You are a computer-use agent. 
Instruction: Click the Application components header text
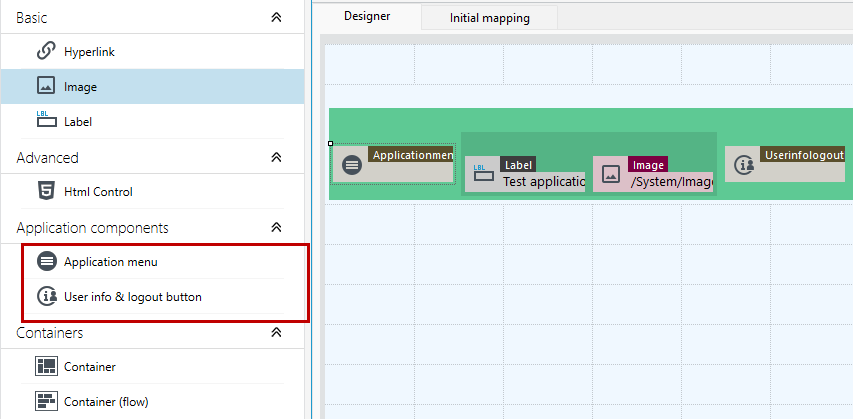[92, 227]
